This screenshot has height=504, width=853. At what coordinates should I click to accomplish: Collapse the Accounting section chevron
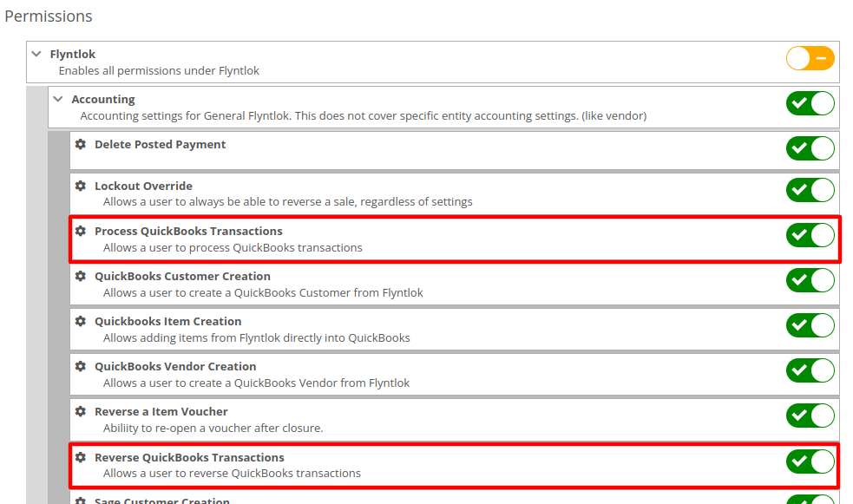pos(58,99)
